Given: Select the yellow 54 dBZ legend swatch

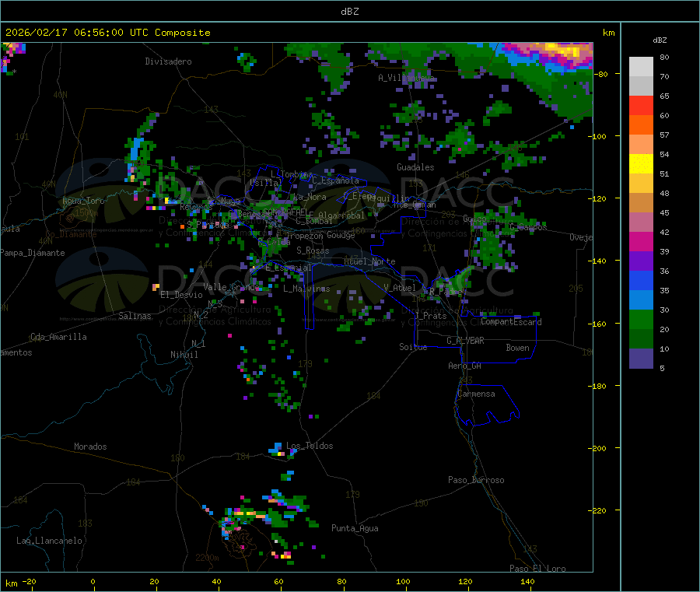Looking at the screenshot, I should pos(641,164).
